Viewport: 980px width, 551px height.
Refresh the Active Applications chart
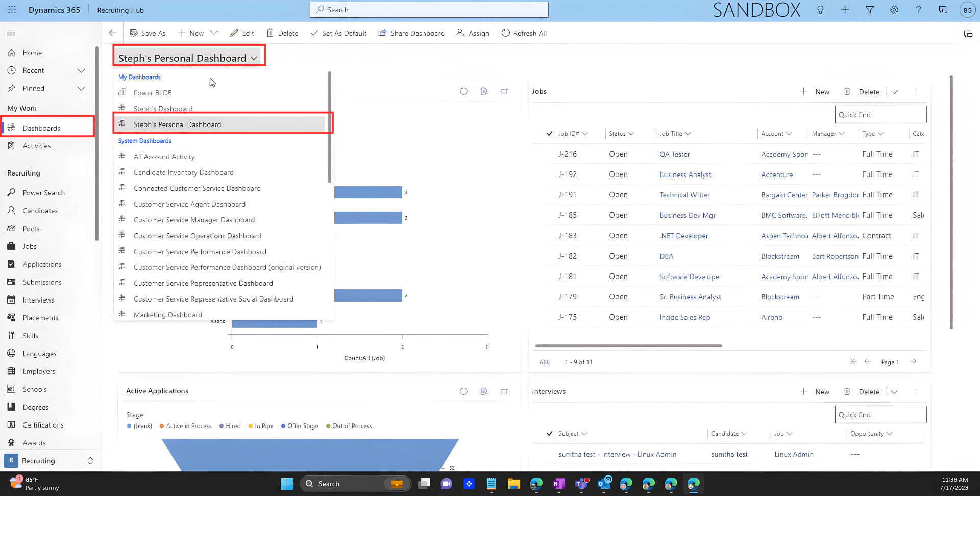463,391
